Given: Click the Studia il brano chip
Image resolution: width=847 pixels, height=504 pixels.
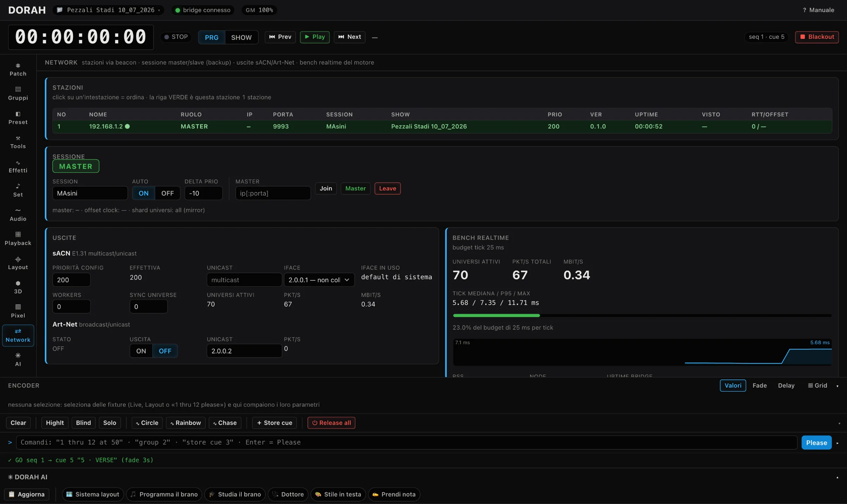Looking at the screenshot, I should pyautogui.click(x=235, y=494).
